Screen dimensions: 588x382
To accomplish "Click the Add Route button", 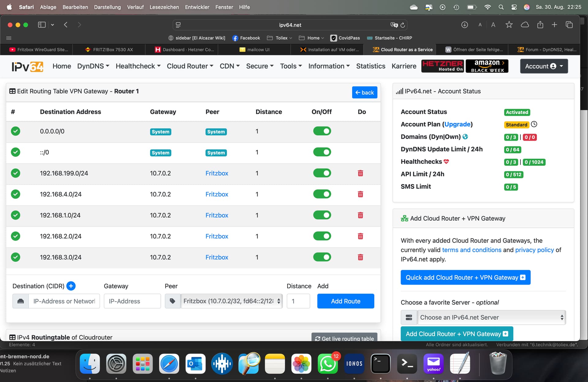I will [x=345, y=301].
